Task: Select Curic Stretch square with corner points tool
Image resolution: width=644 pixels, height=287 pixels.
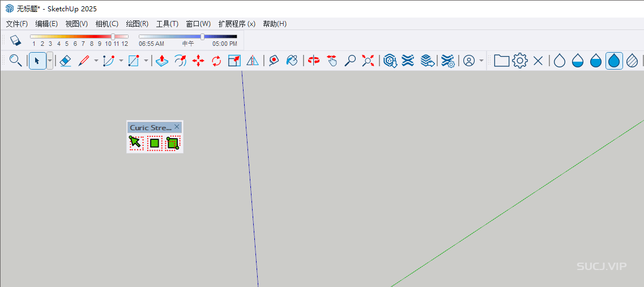Action: click(173, 143)
